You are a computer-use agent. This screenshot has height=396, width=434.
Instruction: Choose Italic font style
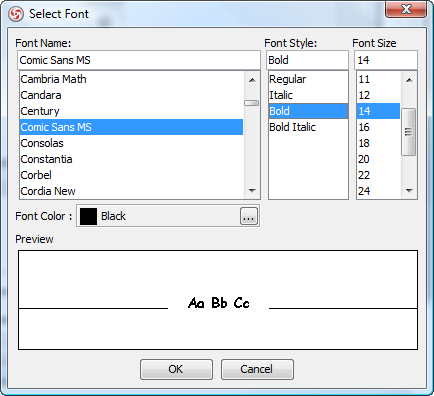pyautogui.click(x=308, y=95)
